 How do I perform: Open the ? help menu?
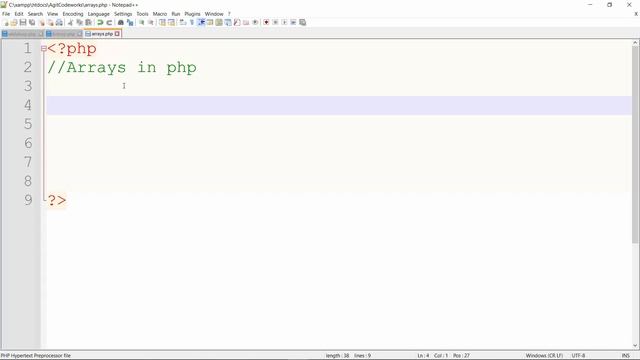pyautogui.click(x=229, y=14)
